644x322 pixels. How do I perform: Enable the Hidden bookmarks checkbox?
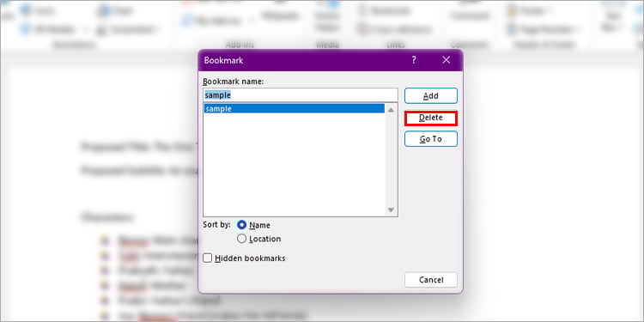(208, 258)
